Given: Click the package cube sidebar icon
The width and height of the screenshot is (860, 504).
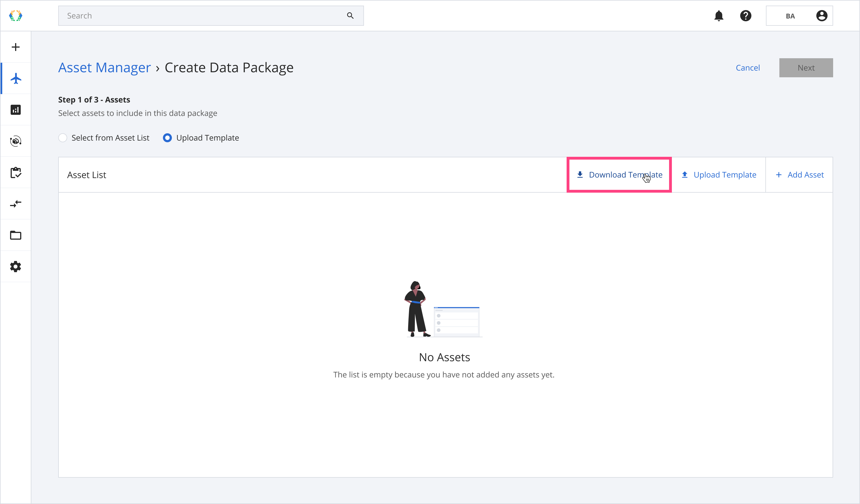Looking at the screenshot, I should tap(16, 141).
